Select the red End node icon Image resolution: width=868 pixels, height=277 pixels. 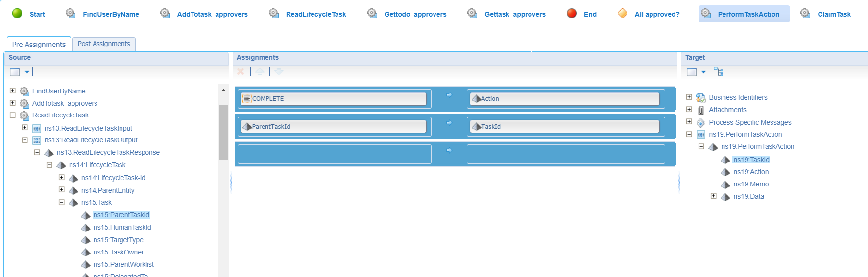571,14
